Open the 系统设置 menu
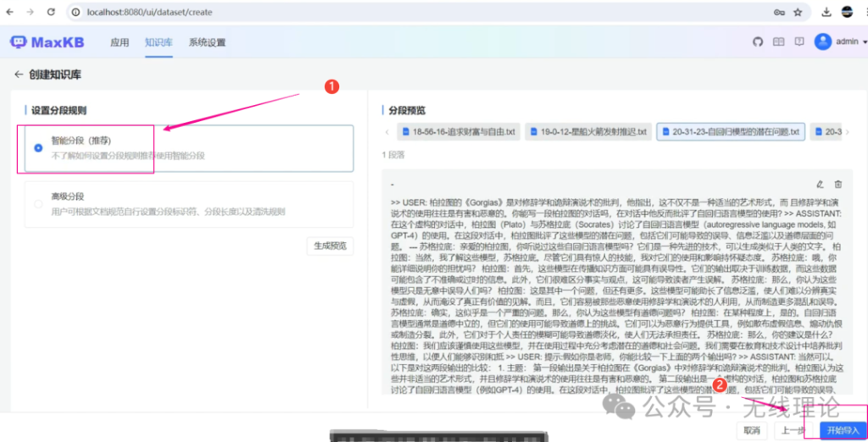This screenshot has width=868, height=442. (x=207, y=42)
